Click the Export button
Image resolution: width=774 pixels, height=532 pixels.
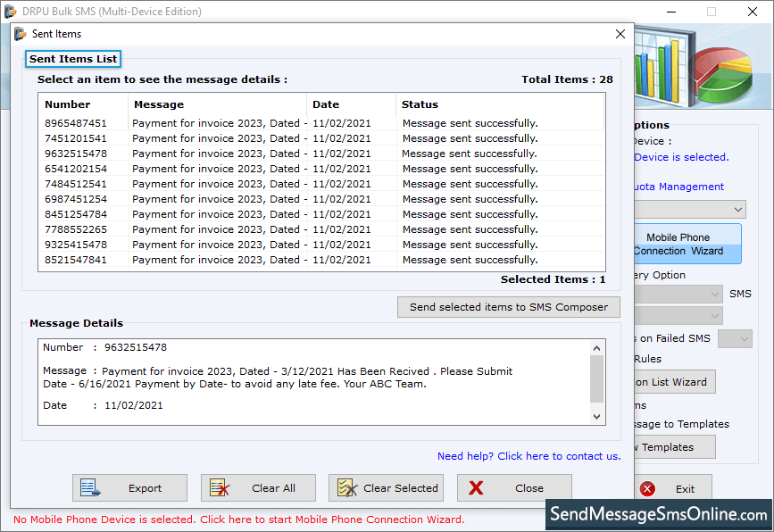[x=129, y=488]
